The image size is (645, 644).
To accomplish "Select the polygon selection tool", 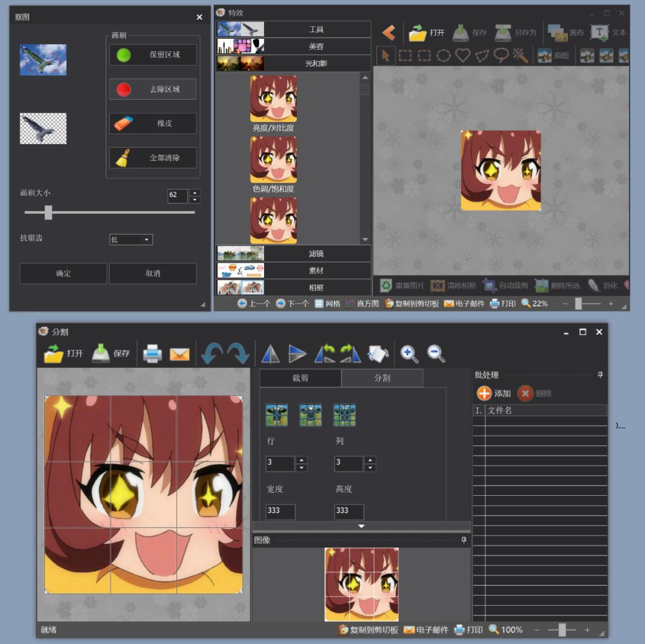I will pyautogui.click(x=482, y=56).
